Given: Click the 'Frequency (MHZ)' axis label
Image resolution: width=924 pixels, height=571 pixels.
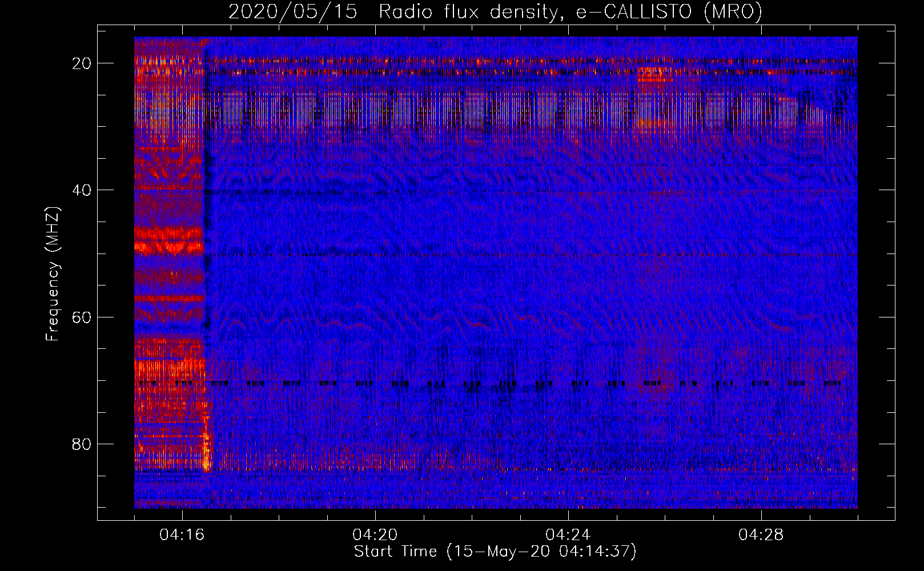Looking at the screenshot, I should (x=53, y=274).
